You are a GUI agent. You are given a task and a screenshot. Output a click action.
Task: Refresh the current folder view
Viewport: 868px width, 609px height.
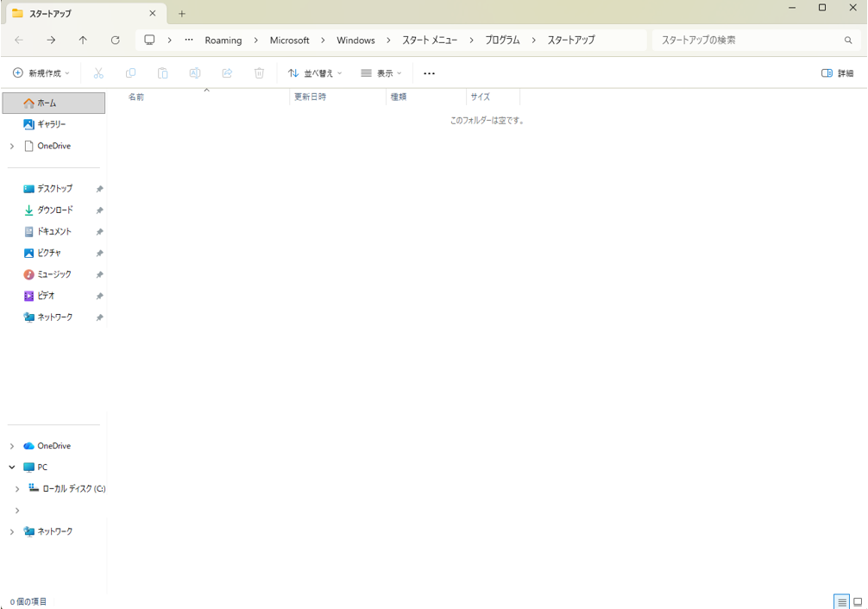115,41
